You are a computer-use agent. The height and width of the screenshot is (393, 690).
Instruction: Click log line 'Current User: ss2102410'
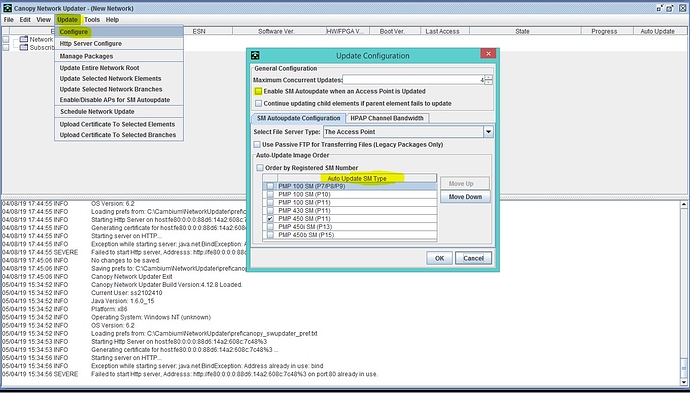pyautogui.click(x=127, y=293)
